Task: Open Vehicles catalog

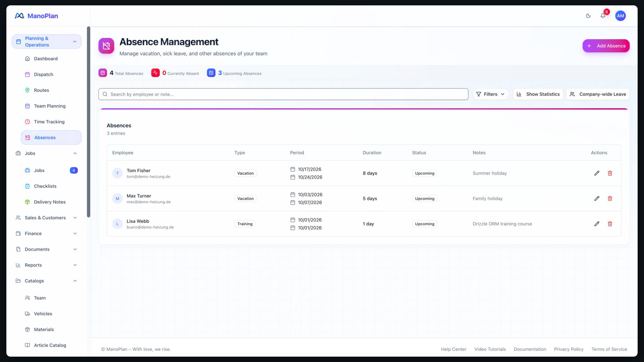Action: pyautogui.click(x=51, y=314)
